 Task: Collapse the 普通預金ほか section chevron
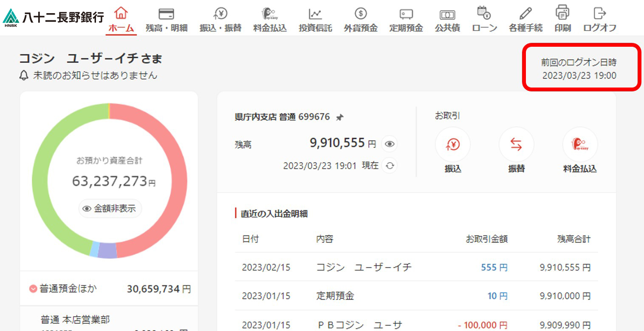[33, 289]
